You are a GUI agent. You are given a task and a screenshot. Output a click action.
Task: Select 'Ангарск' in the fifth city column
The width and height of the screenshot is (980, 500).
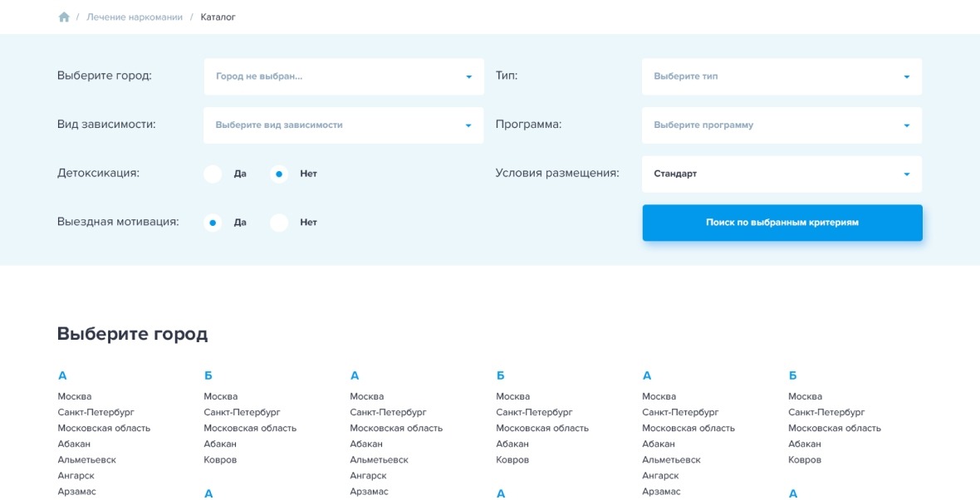pos(660,476)
